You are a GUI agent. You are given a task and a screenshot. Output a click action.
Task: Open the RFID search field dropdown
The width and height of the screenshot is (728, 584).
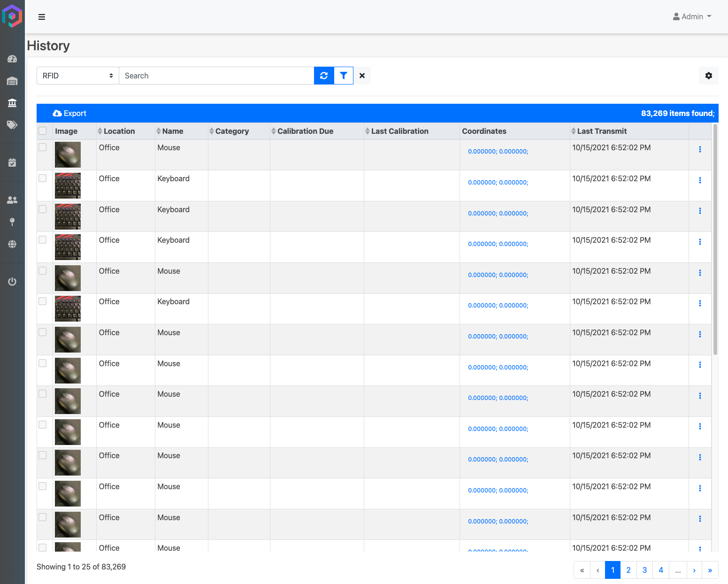pyautogui.click(x=78, y=76)
